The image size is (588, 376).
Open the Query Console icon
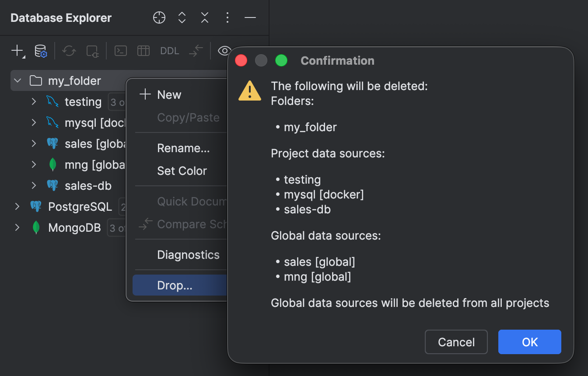point(121,51)
